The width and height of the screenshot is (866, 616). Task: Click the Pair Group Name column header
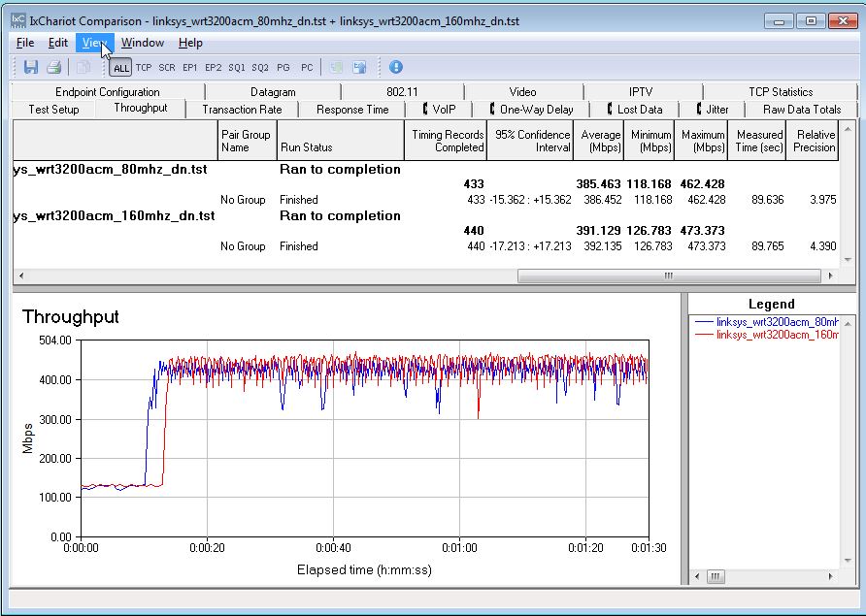pos(247,141)
